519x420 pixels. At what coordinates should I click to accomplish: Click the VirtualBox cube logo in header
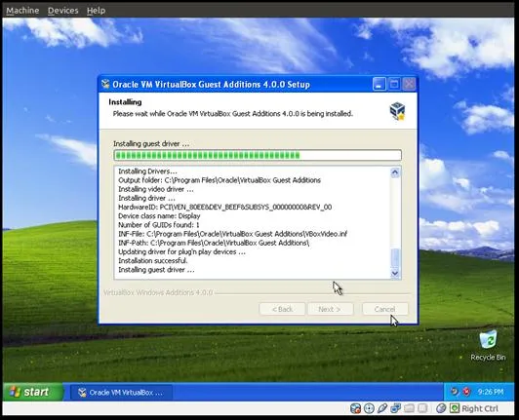pyautogui.click(x=397, y=111)
